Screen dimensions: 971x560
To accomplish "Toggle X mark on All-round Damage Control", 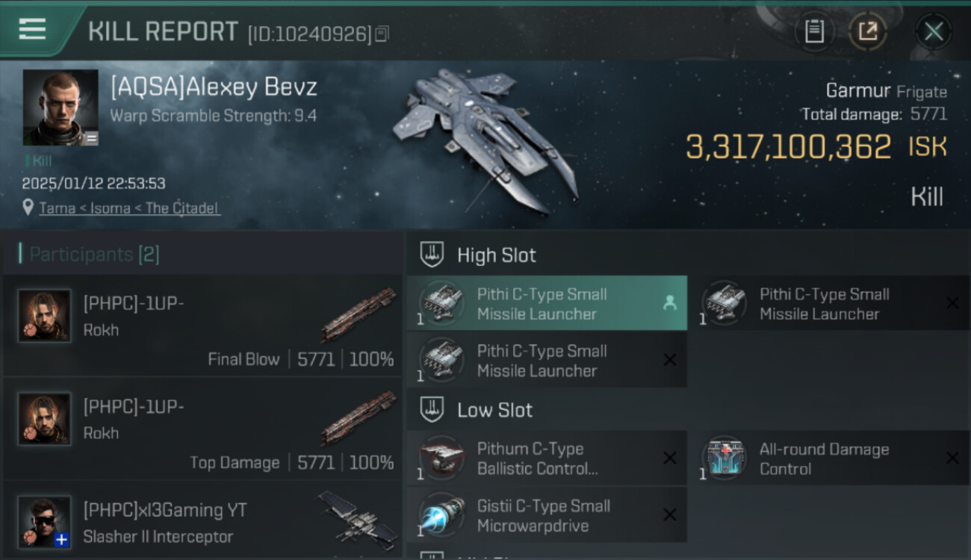I will pos(952,458).
